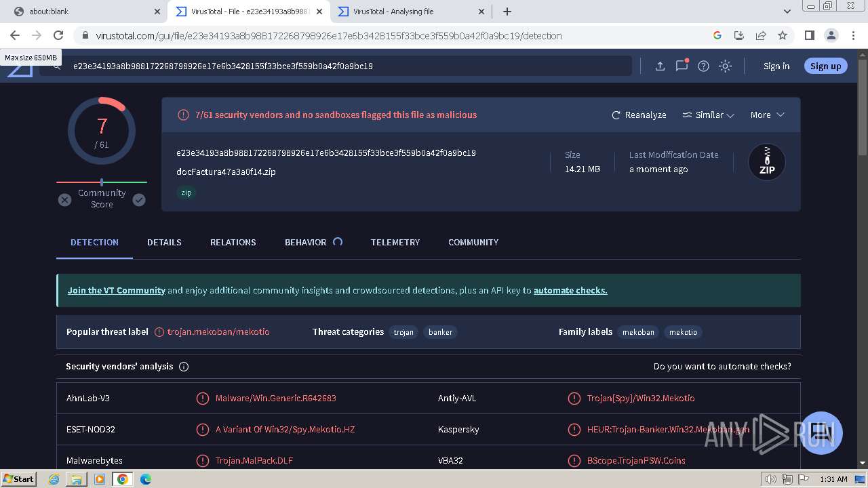Switch to the COMMUNITY tab
The height and width of the screenshot is (488, 868).
tap(473, 242)
